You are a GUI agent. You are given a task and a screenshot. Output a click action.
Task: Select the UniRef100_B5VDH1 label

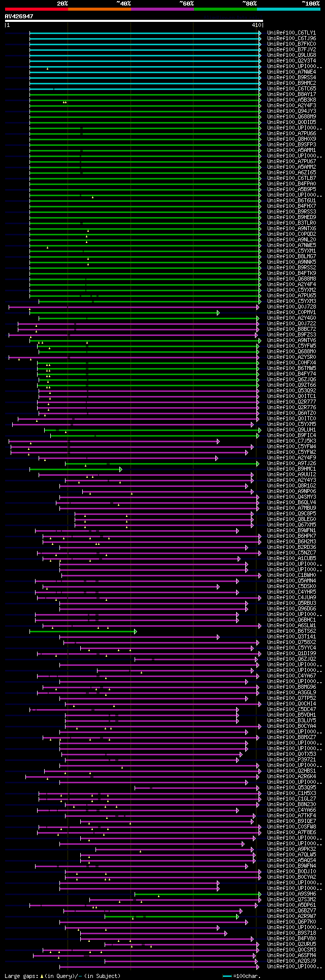coord(291,715)
